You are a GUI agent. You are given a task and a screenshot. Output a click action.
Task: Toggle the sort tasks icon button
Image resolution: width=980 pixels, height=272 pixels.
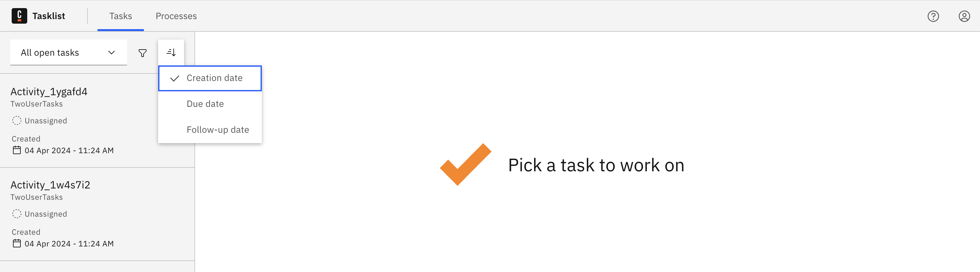coord(171,52)
